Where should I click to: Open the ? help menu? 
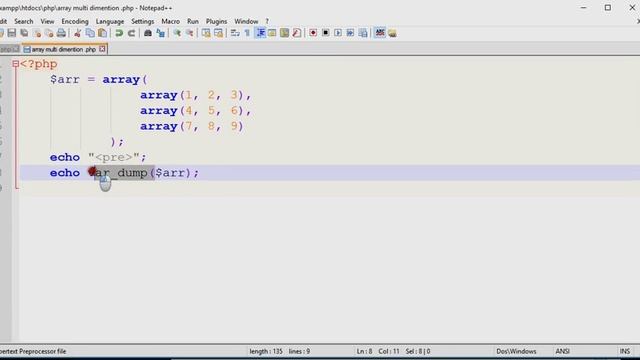(x=267, y=21)
